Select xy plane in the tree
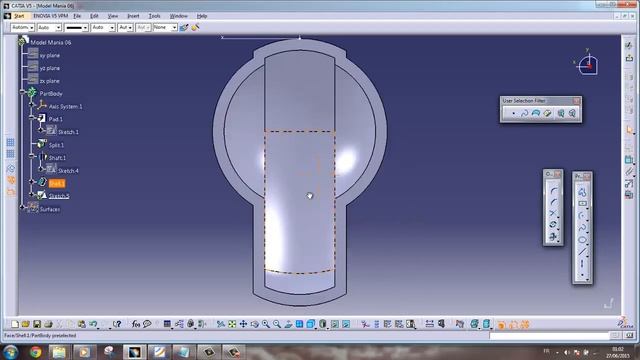 click(50, 55)
